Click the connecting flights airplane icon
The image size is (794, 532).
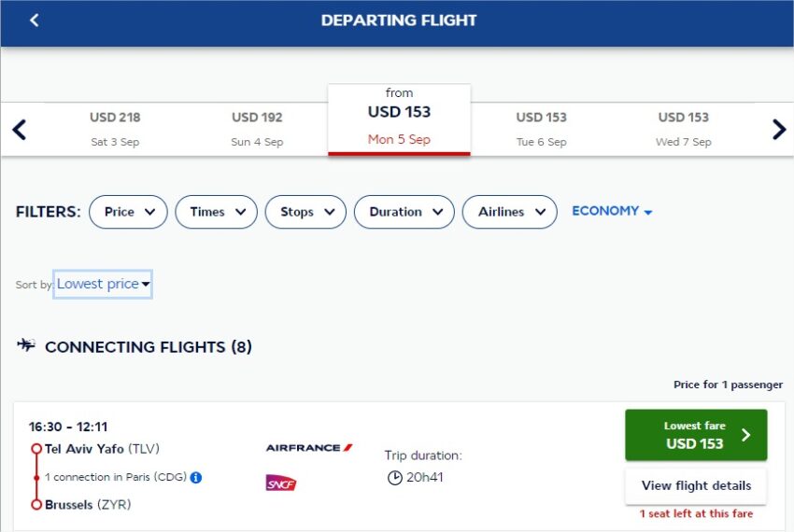[x=26, y=345]
